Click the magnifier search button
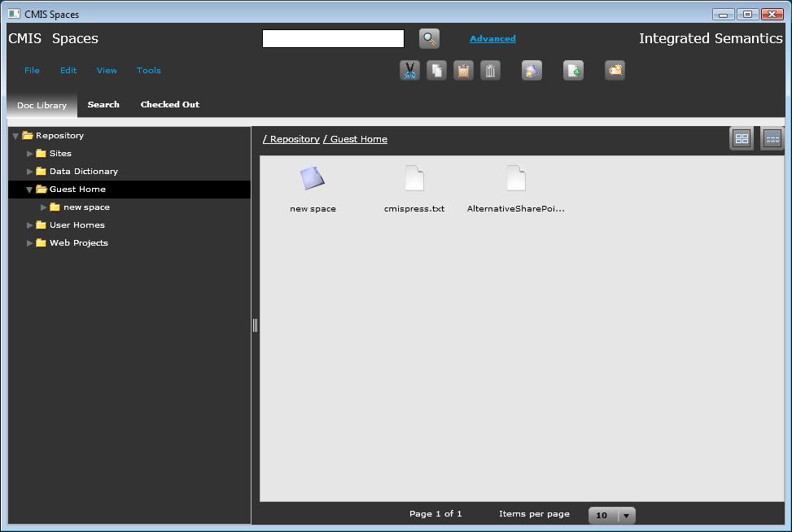 tap(429, 38)
